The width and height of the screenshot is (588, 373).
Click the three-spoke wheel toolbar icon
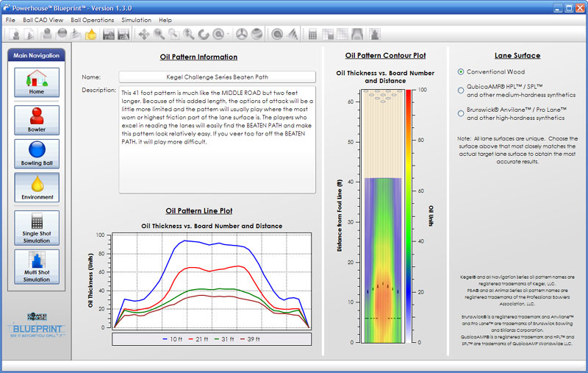click(242, 35)
